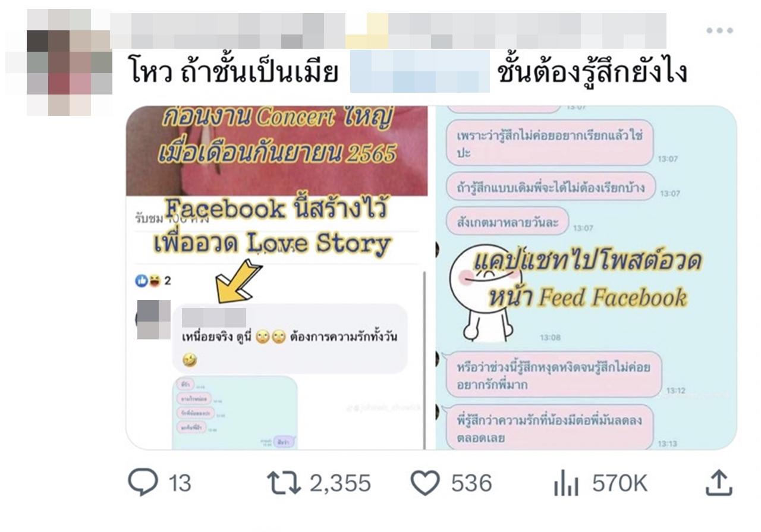761x532 pixels.
Task: Click the blurred commenter avatar in Facebook screenshot
Action: pos(153,319)
